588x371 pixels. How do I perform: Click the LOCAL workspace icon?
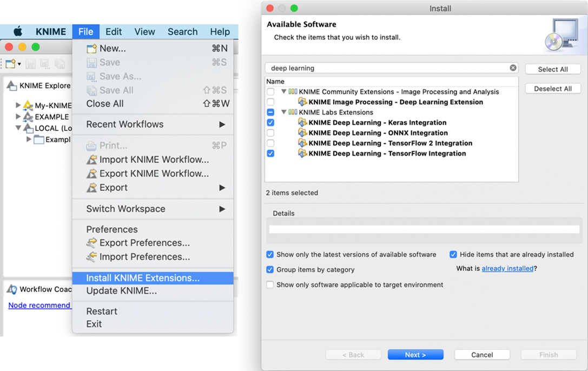[x=28, y=128]
